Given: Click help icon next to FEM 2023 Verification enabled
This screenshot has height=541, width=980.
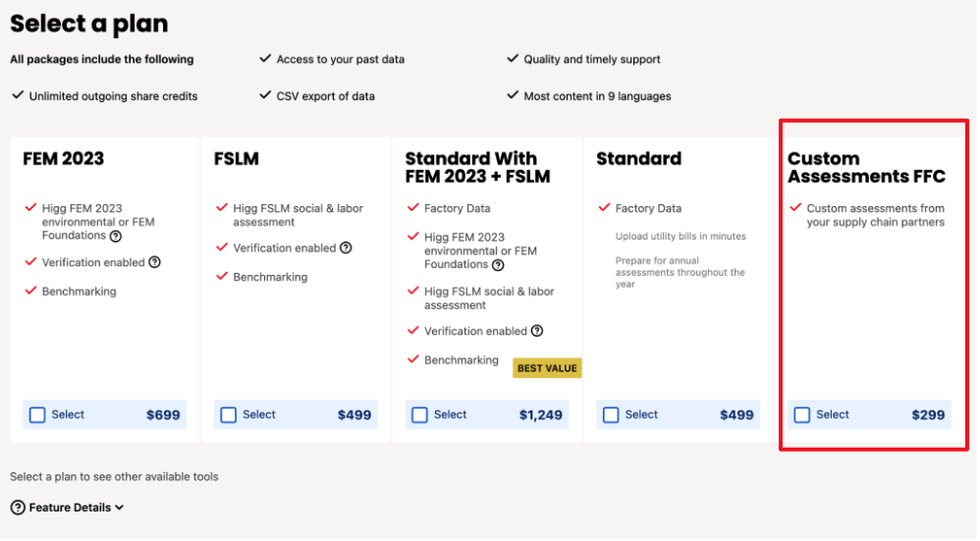Looking at the screenshot, I should point(154,262).
